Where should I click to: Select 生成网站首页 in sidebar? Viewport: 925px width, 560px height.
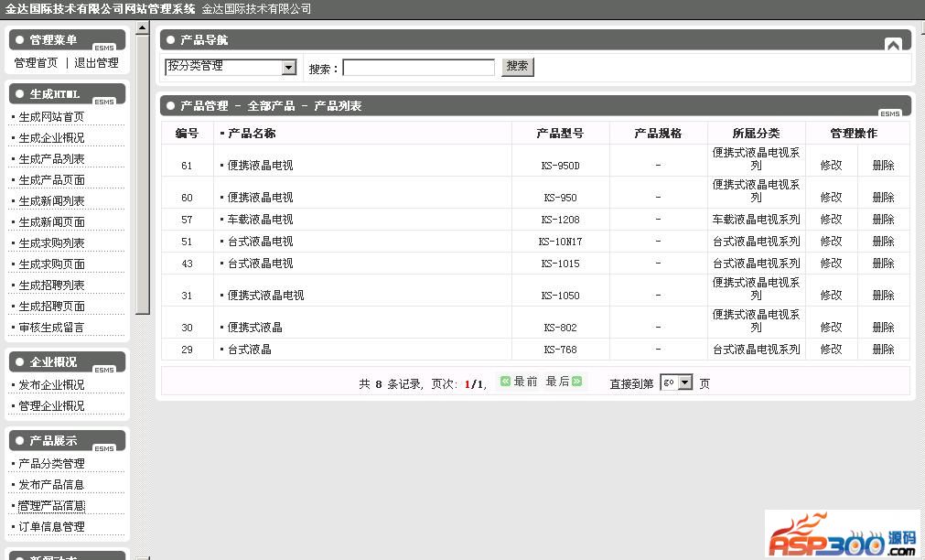tap(51, 117)
